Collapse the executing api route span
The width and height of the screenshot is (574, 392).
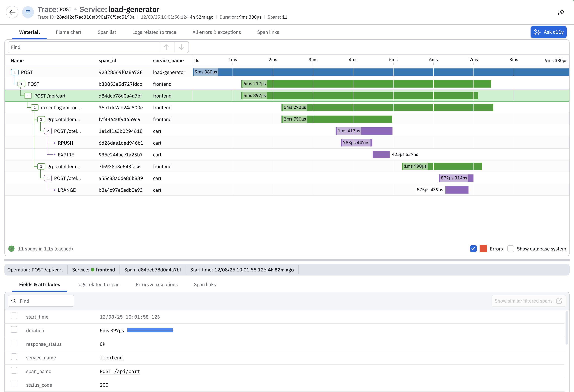[x=35, y=108]
